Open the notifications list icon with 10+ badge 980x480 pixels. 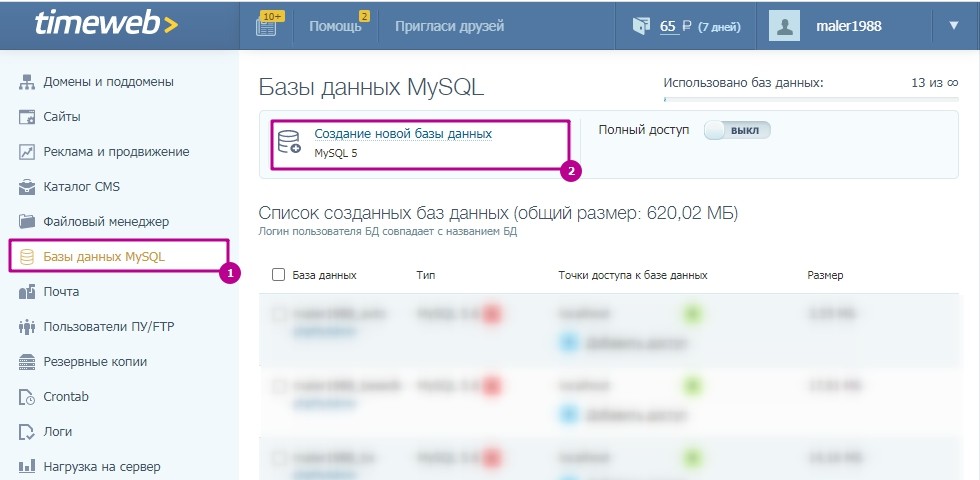click(268, 24)
